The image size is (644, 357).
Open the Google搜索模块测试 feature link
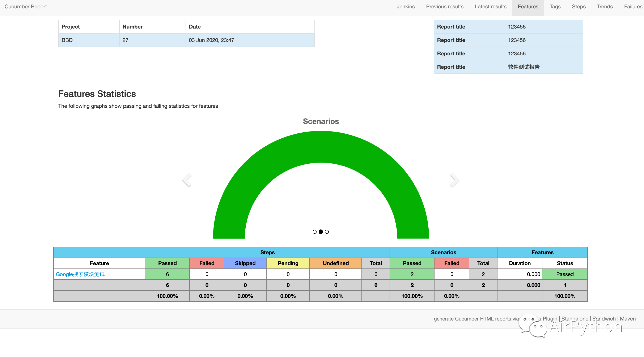click(x=80, y=274)
